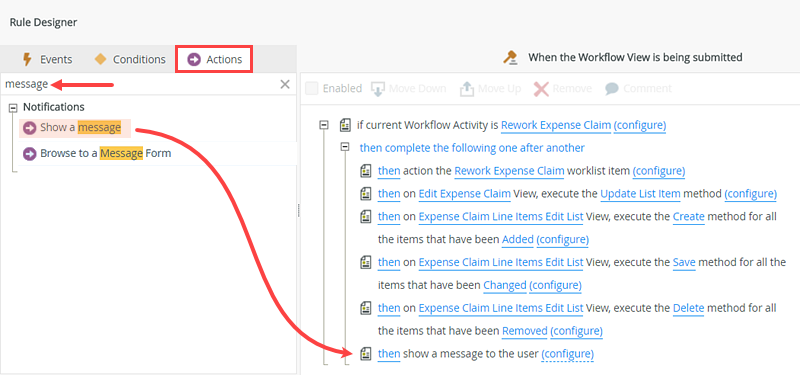Collapse the 'if current Workflow Activity' condition
This screenshot has width=800, height=375.
point(323,124)
